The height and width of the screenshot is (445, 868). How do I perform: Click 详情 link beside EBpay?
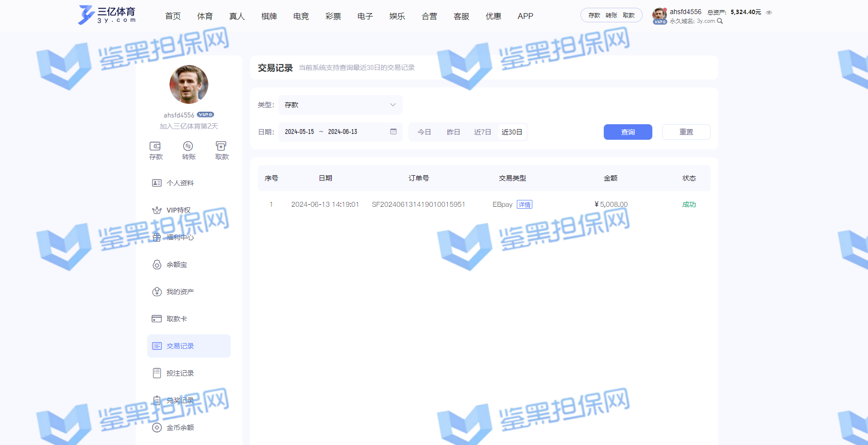coord(525,205)
